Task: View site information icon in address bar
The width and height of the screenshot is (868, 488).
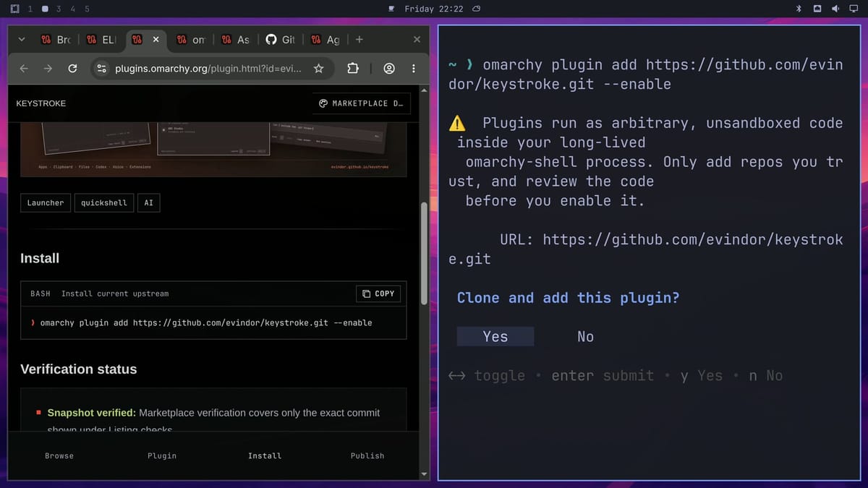Action: click(x=101, y=69)
